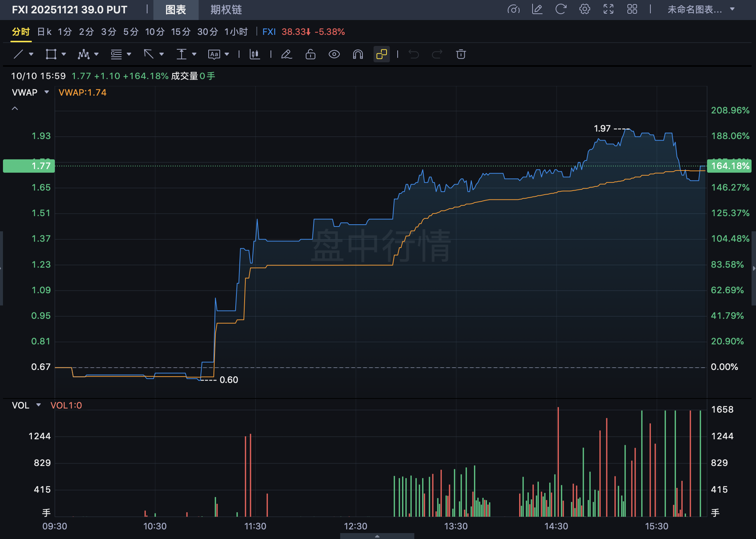The width and height of the screenshot is (756, 539).
Task: Click the candlestick chart type icon
Action: point(255,54)
